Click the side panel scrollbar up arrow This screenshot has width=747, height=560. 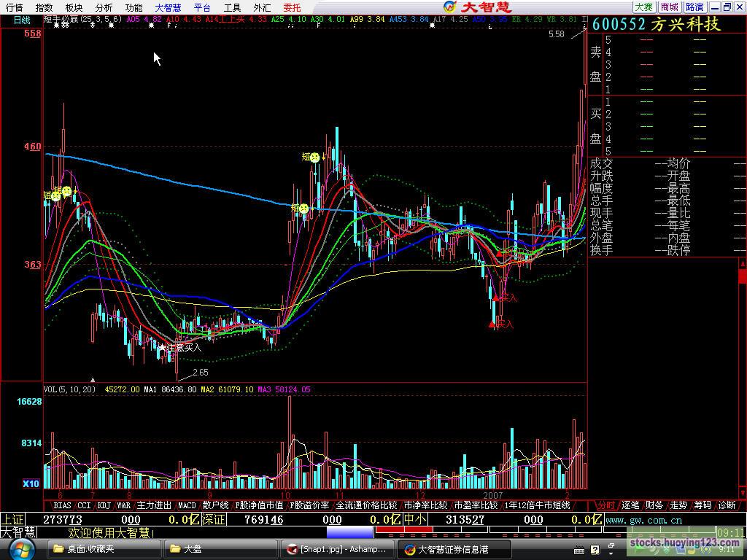tap(742, 262)
